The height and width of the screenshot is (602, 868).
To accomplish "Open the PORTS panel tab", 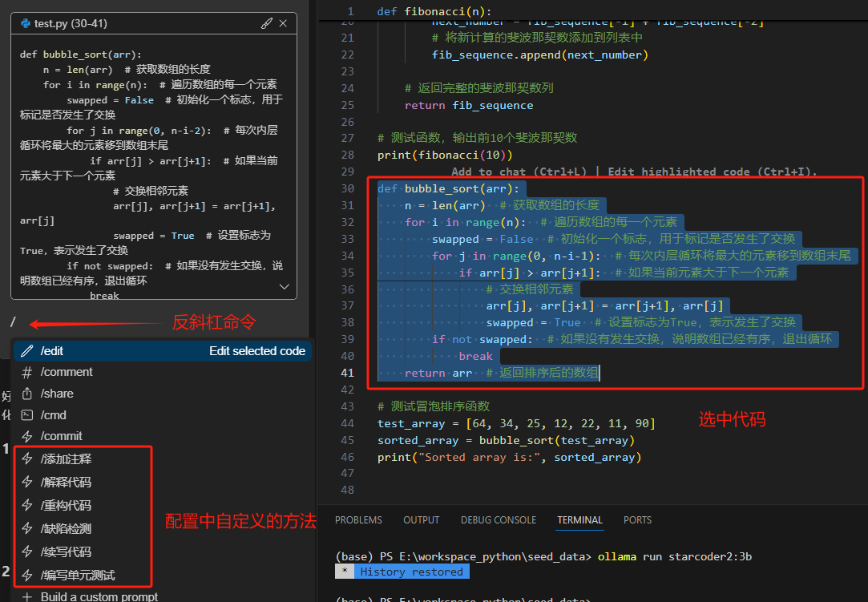I will pyautogui.click(x=637, y=520).
